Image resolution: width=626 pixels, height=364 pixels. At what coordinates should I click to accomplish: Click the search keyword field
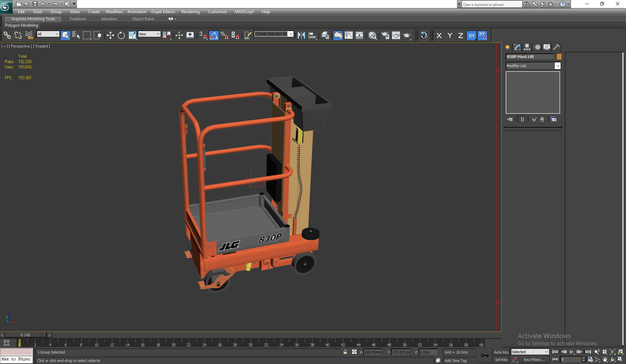(x=491, y=4)
